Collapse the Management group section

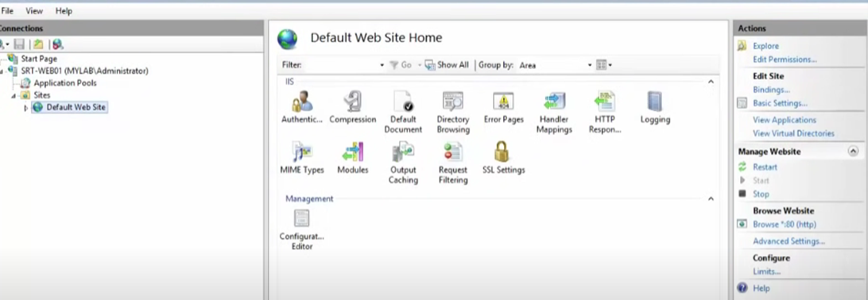point(711,199)
